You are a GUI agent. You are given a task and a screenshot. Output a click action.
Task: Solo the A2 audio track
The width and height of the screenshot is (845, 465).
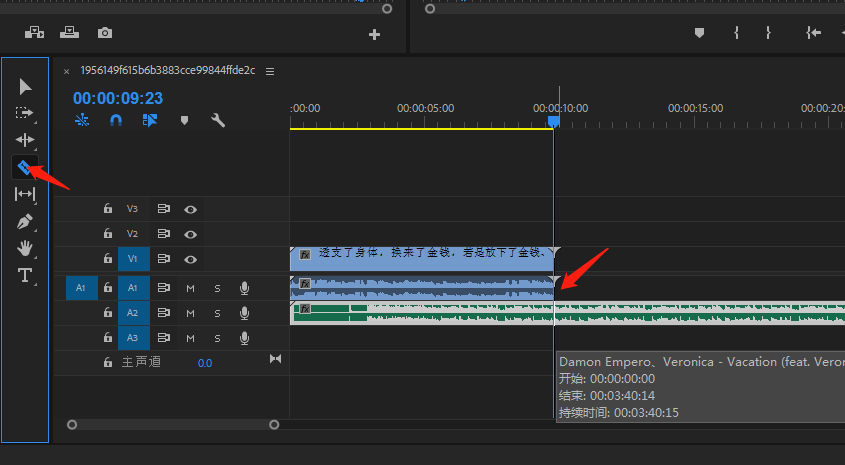(x=217, y=313)
